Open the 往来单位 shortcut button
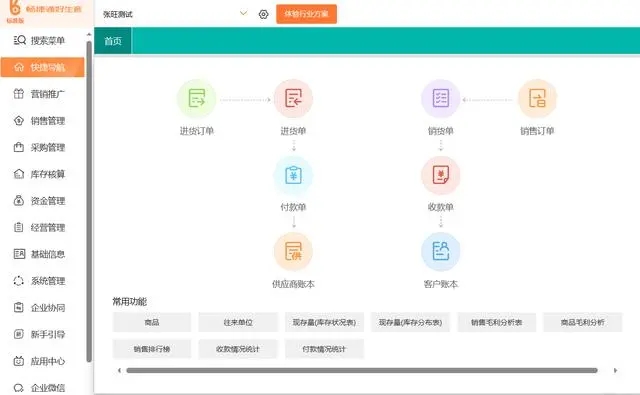This screenshot has width=640, height=395. pyautogui.click(x=238, y=322)
